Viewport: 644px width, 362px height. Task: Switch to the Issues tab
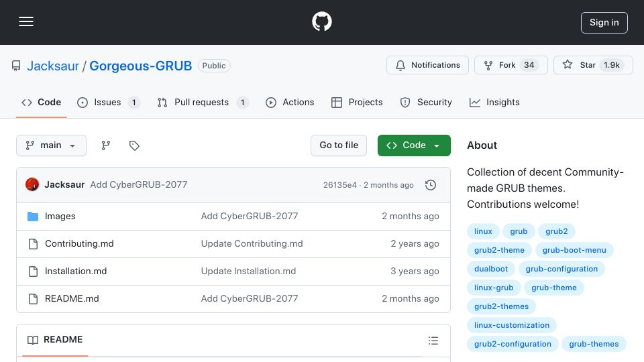click(x=109, y=102)
